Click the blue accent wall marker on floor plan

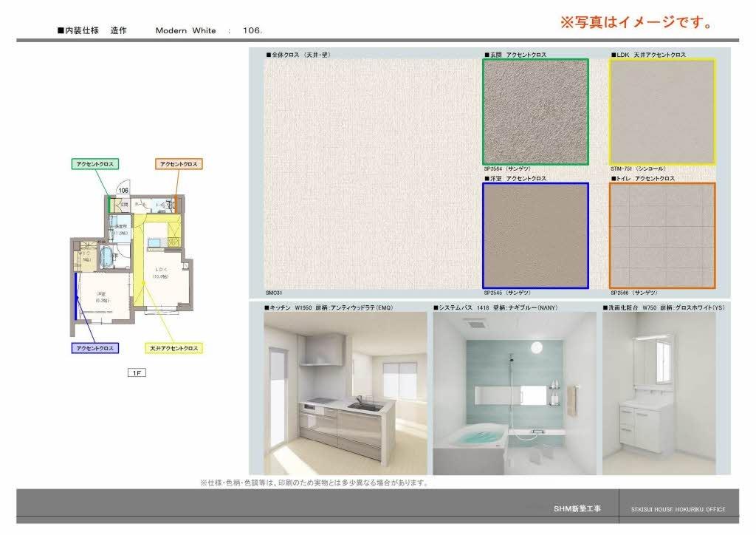[x=76, y=296]
